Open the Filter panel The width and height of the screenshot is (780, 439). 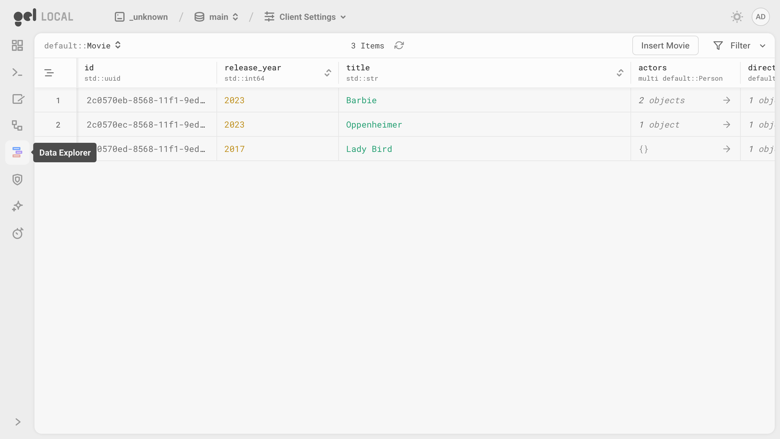pyautogui.click(x=739, y=45)
